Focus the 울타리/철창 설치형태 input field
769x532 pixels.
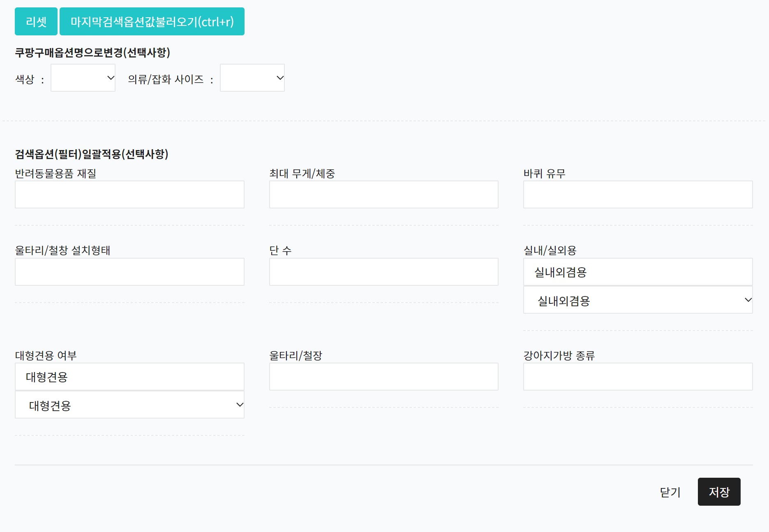(x=129, y=272)
